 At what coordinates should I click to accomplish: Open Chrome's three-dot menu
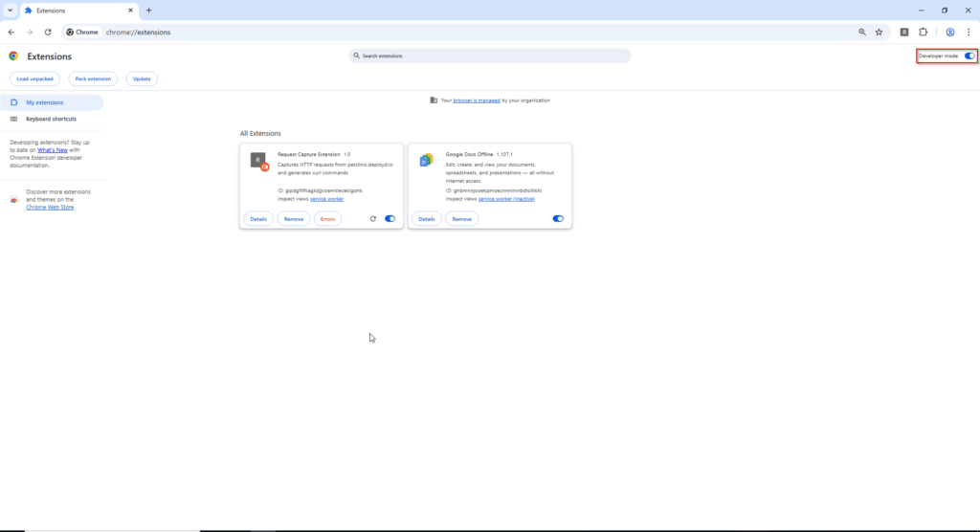coord(969,32)
